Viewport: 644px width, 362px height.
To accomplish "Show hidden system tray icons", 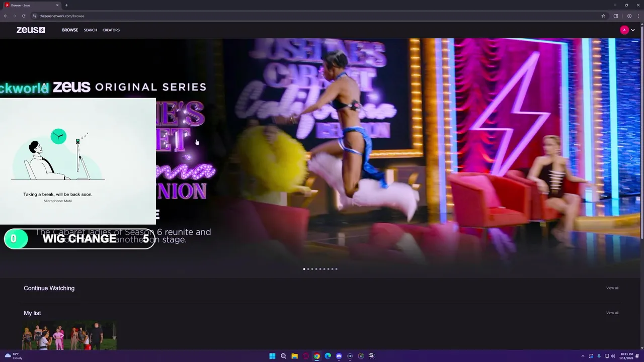I will (x=583, y=356).
